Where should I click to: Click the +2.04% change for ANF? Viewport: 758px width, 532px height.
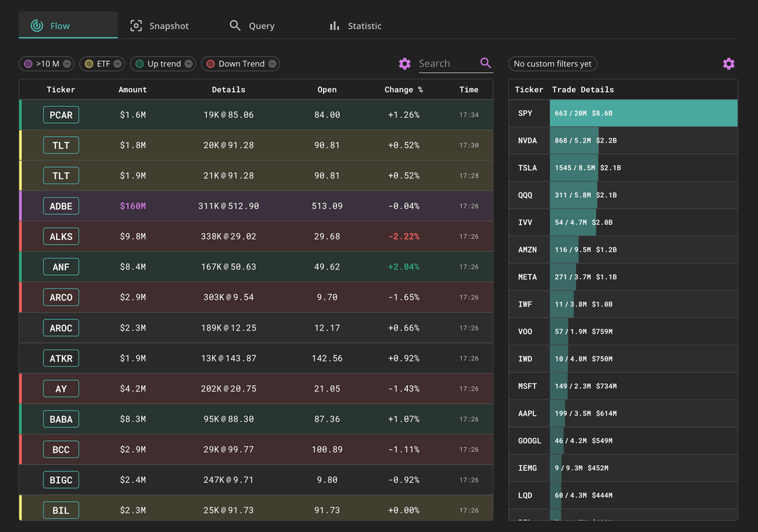tap(404, 267)
